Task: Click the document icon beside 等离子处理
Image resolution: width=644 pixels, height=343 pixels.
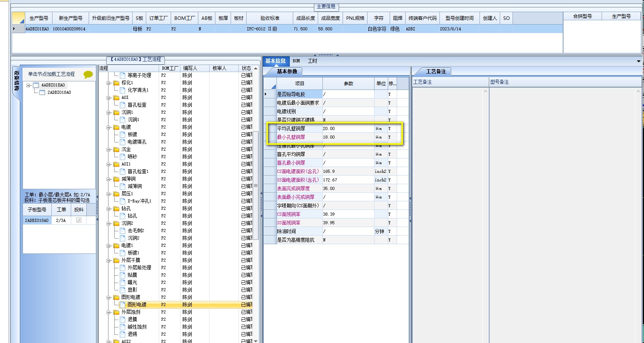Action: point(122,76)
